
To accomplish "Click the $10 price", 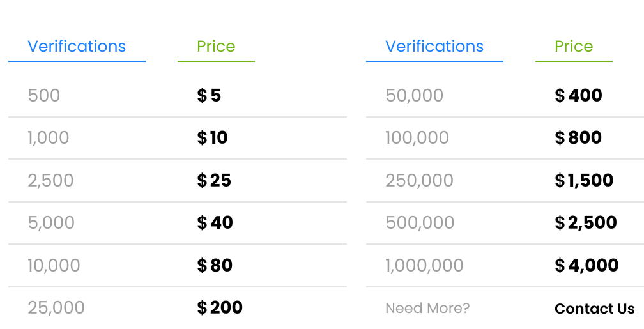I will pos(212,138).
